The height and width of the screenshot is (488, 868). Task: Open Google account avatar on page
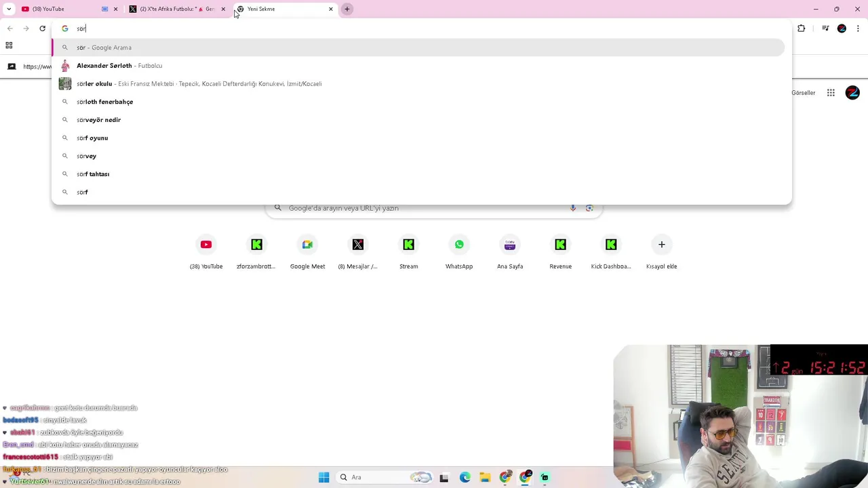point(852,93)
